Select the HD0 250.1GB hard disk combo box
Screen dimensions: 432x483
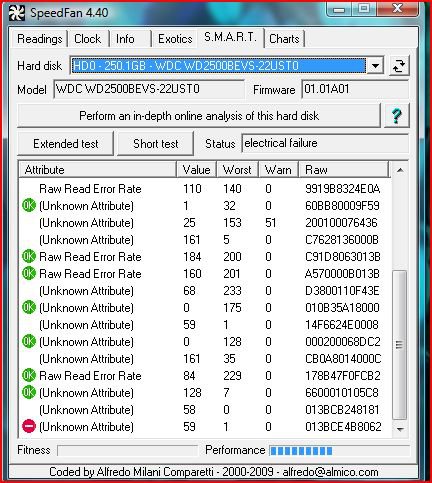(227, 66)
